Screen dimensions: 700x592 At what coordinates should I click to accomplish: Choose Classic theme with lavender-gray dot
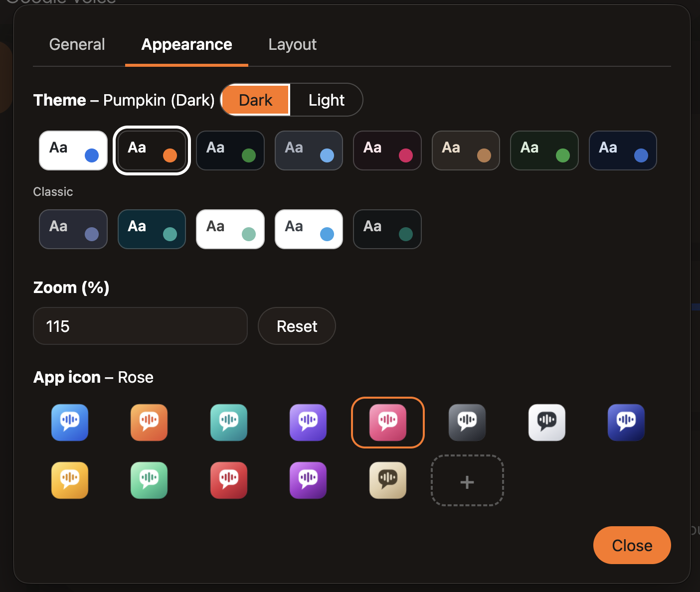pos(73,229)
